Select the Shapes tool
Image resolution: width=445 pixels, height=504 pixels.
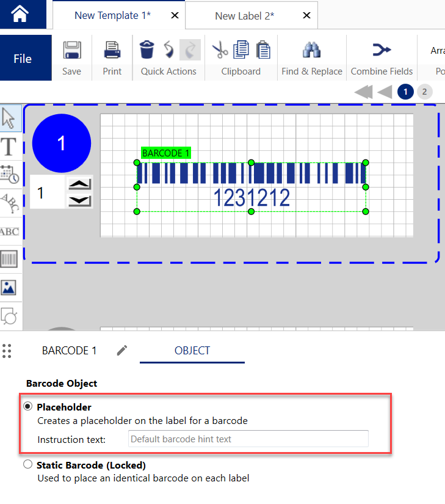pyautogui.click(x=9, y=316)
